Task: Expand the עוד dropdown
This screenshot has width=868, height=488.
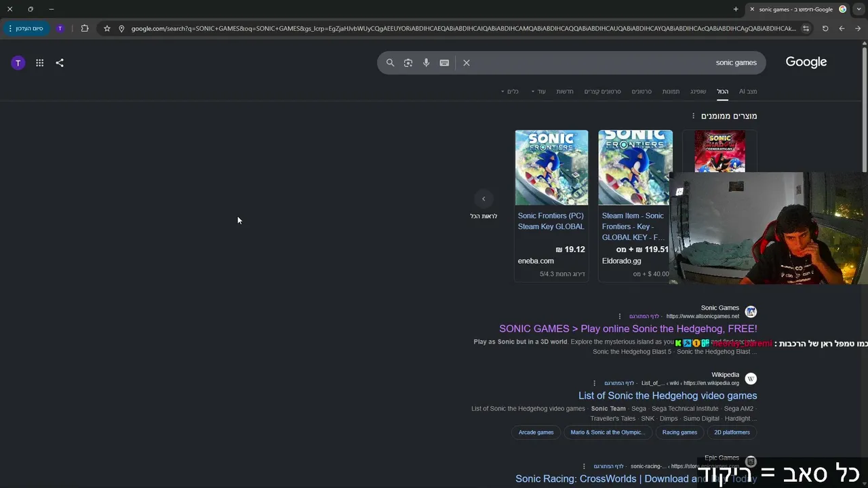Action: [538, 91]
